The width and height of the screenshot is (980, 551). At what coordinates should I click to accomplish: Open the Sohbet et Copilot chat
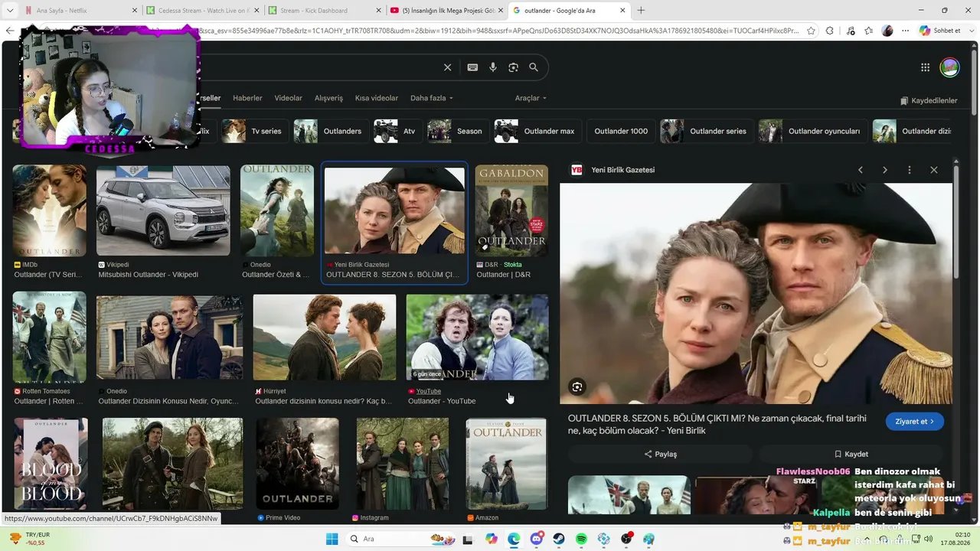pos(939,31)
